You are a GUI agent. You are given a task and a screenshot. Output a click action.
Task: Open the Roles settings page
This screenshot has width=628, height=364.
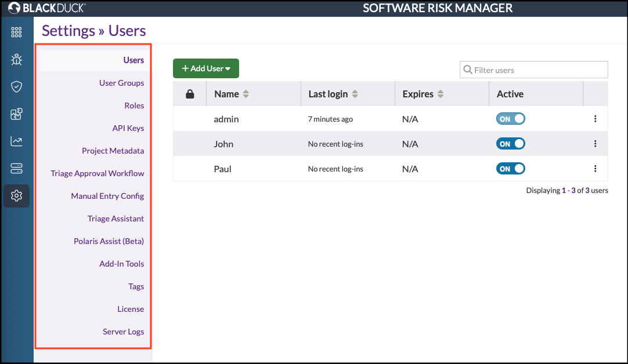(134, 105)
